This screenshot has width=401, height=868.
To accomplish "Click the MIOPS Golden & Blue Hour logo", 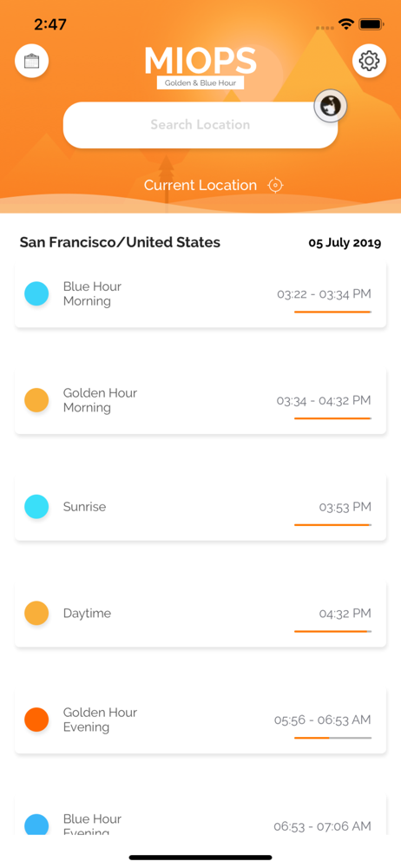I will (x=200, y=68).
